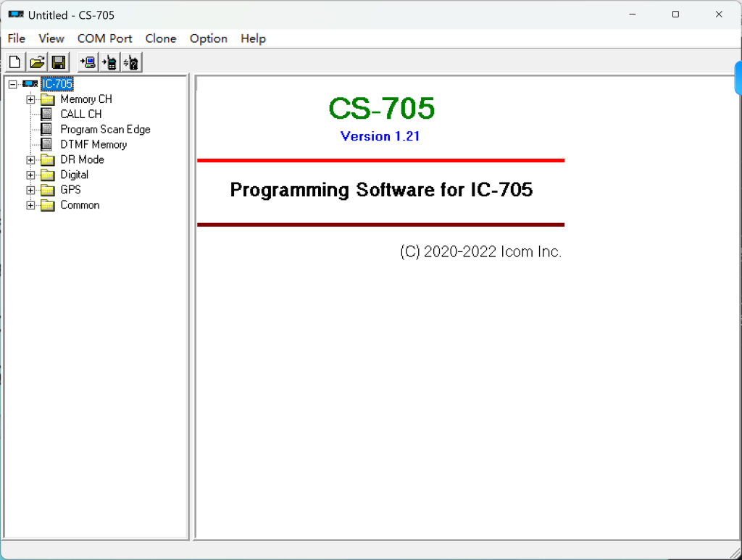The image size is (742, 560).
Task: Click the transceiver icon beside IC-705 in tree
Action: (30, 84)
